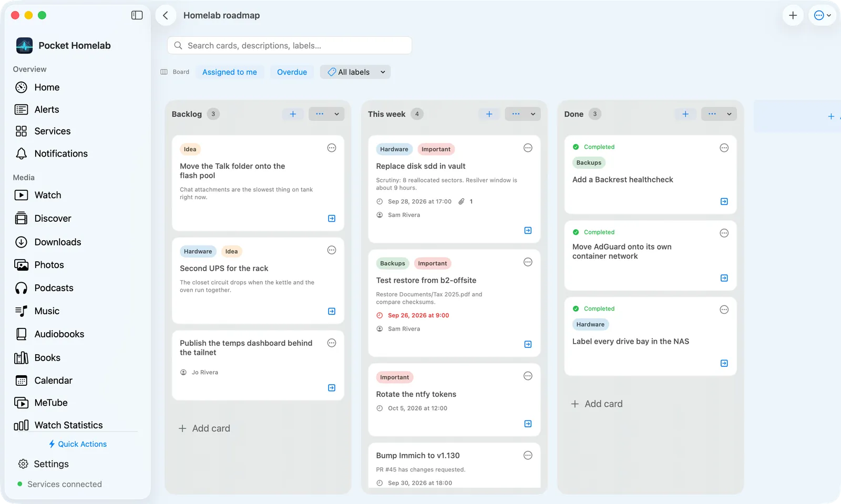Viewport: 841px width, 504px height.
Task: Click the Downloads arrow icon
Action: click(21, 242)
